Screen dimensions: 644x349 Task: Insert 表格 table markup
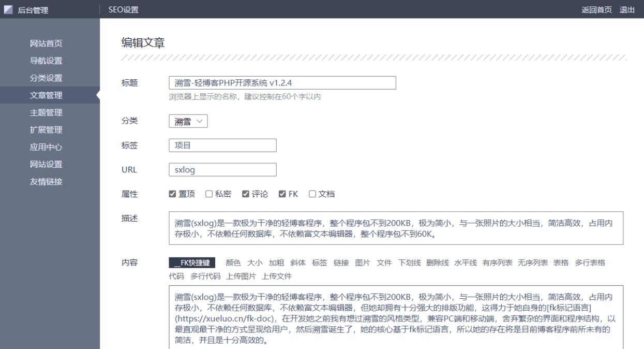click(x=561, y=263)
